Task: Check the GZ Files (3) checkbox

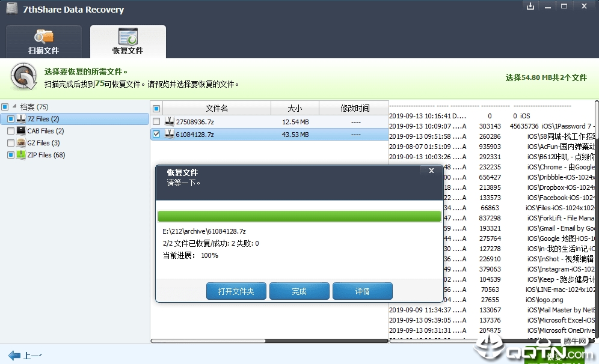Action: coord(11,143)
